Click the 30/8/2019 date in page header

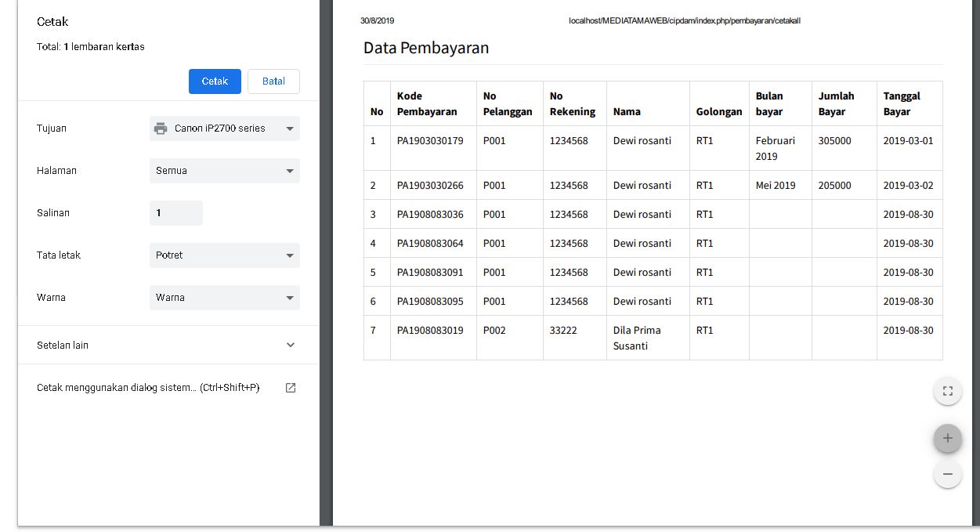378,21
